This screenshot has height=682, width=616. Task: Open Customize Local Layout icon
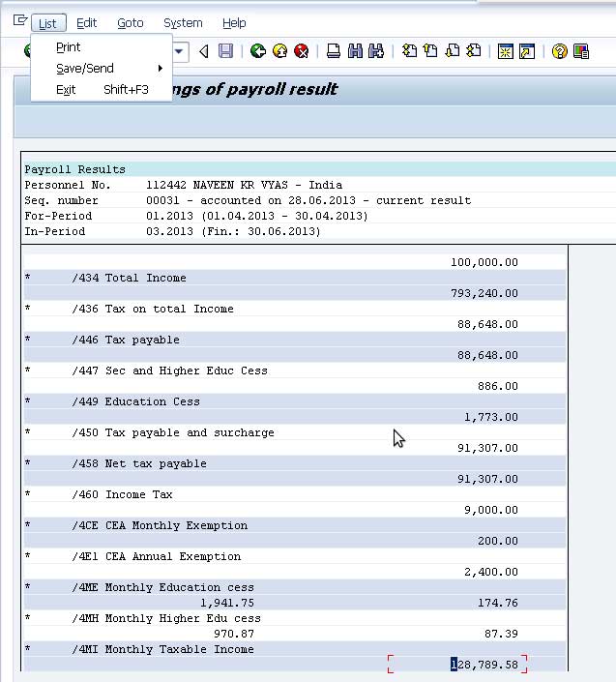point(581,51)
